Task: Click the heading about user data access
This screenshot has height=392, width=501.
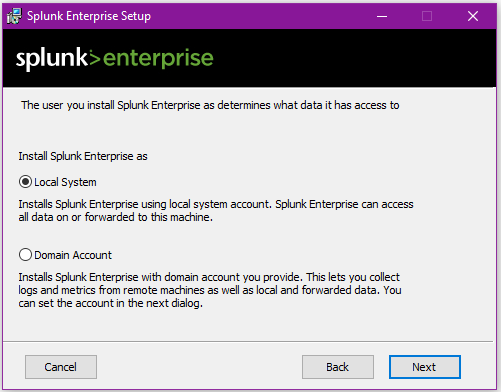Action: (x=210, y=105)
